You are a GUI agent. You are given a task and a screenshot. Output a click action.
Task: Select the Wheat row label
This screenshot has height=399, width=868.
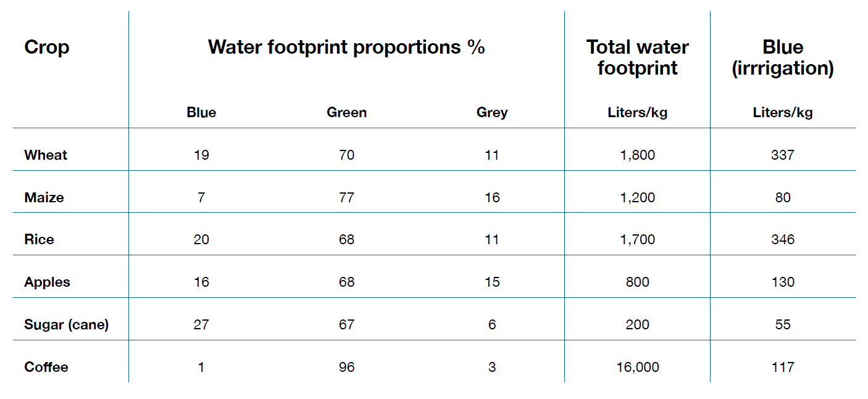tap(46, 155)
